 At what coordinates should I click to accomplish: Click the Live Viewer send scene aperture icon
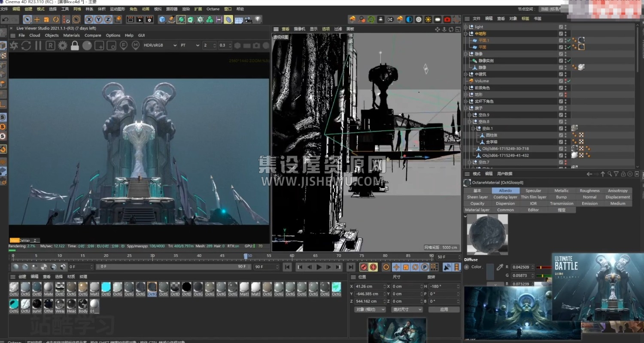pos(14,45)
